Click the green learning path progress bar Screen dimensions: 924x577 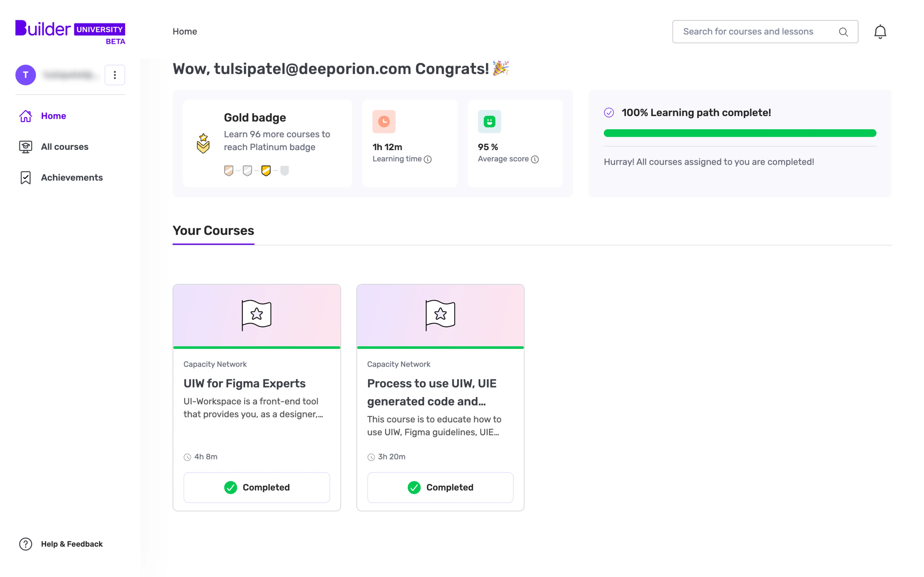[x=740, y=133]
